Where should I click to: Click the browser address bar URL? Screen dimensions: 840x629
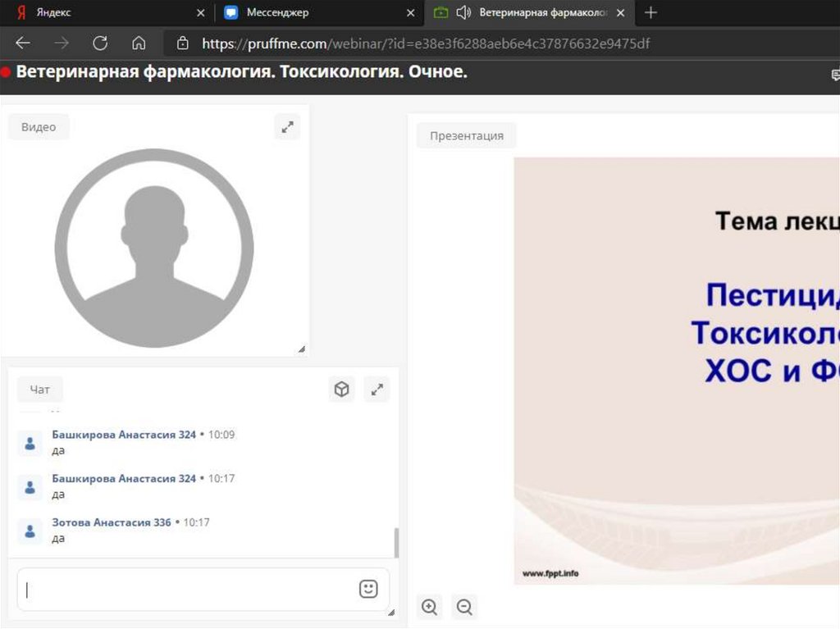pyautogui.click(x=427, y=43)
